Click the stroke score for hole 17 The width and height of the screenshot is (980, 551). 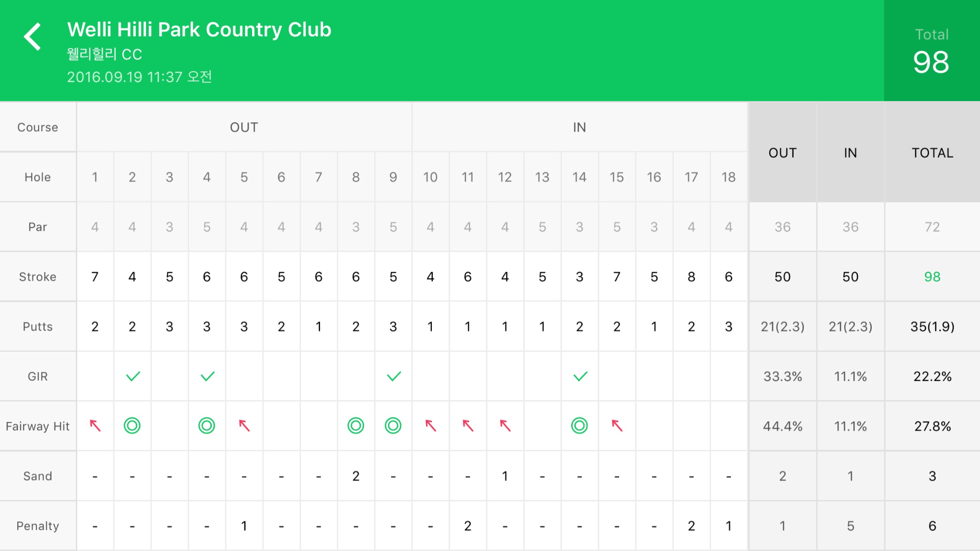tap(691, 277)
